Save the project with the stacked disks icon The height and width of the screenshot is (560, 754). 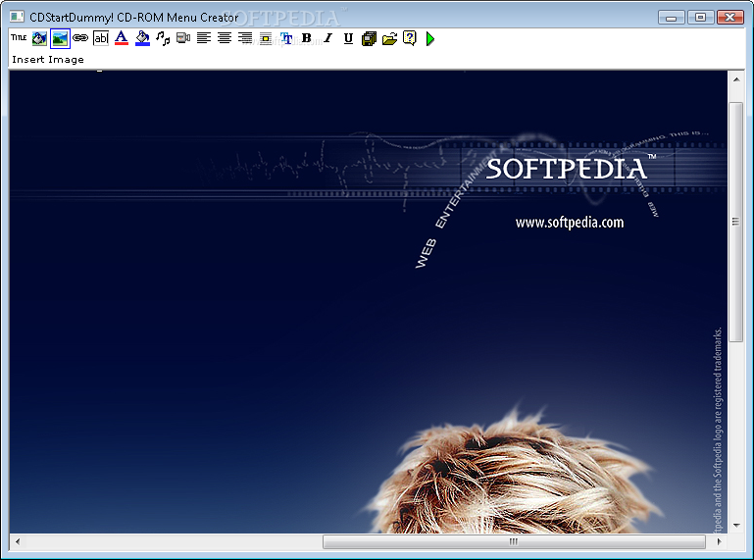point(369,38)
